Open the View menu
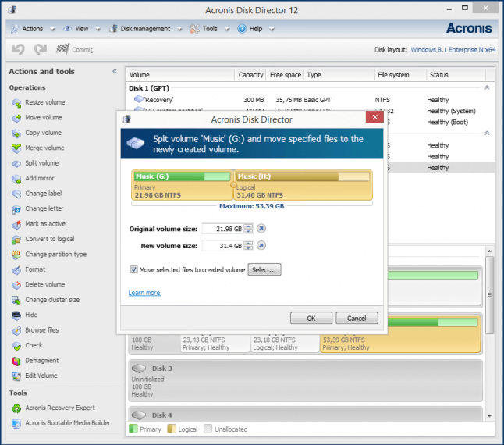Screen dimensions: 504x445 (x=82, y=29)
